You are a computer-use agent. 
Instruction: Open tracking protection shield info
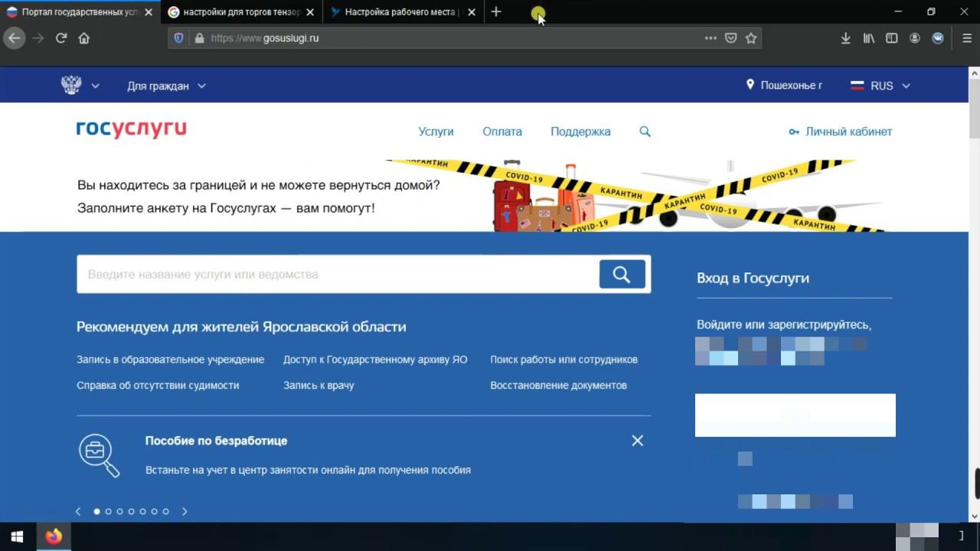pos(179,38)
